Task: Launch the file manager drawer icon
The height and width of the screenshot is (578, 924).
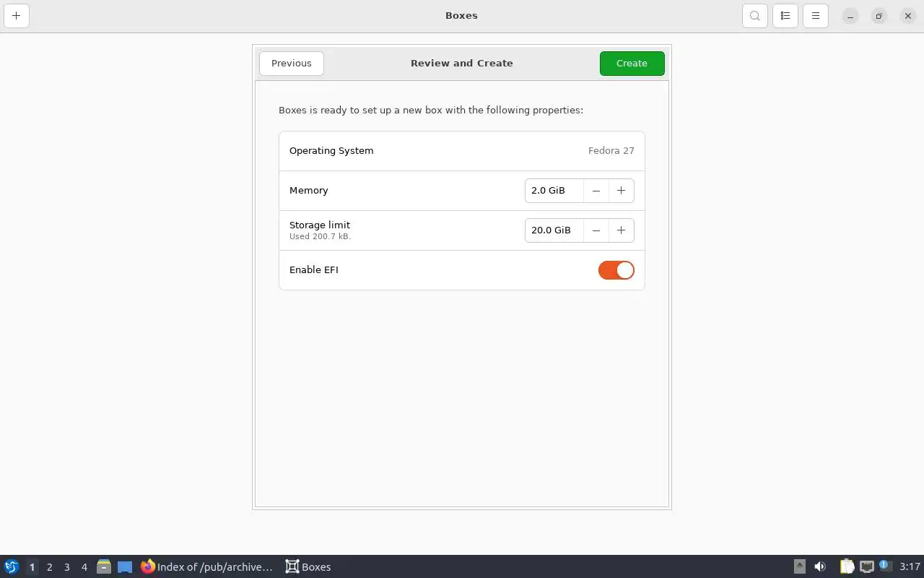Action: (x=103, y=567)
